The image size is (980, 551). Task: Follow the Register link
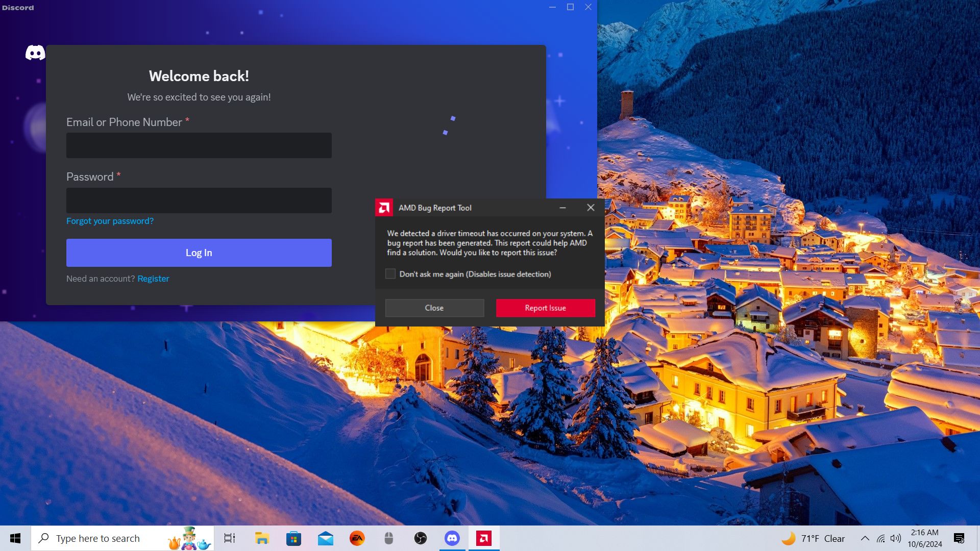click(153, 279)
